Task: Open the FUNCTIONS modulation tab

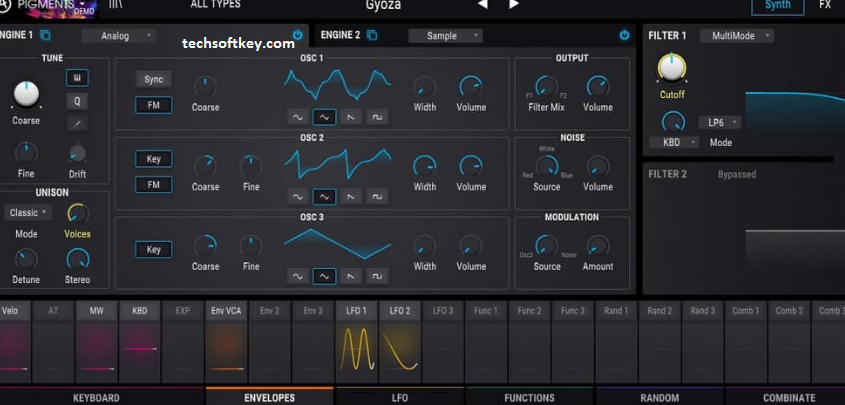Action: (x=529, y=397)
